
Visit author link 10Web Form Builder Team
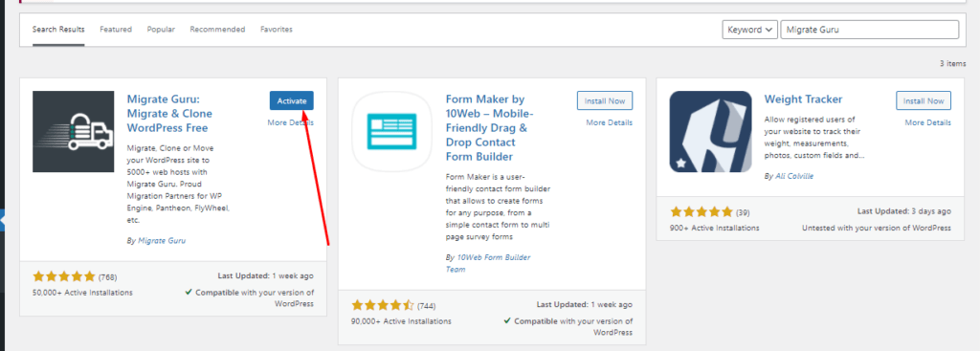click(x=488, y=263)
